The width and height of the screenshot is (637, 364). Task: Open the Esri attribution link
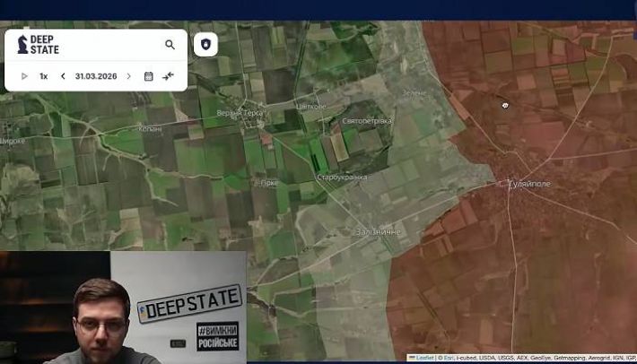(448, 358)
